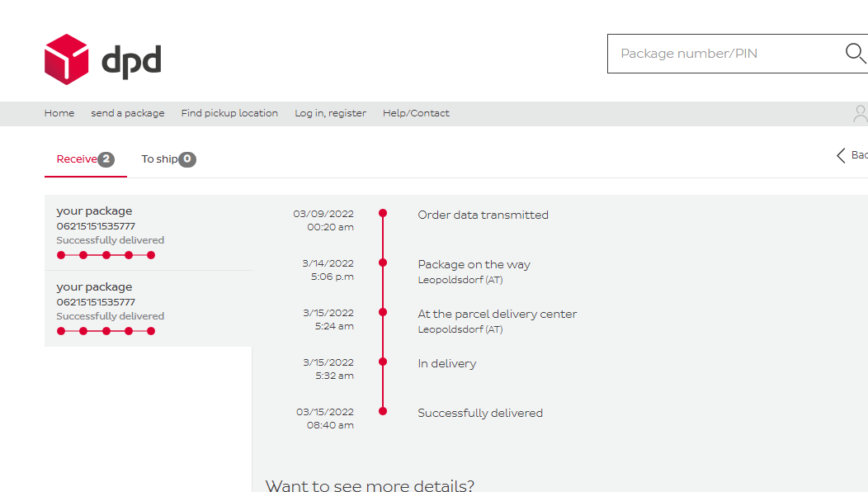Go to Home in navigation bar
The image size is (868, 492).
pyautogui.click(x=59, y=113)
